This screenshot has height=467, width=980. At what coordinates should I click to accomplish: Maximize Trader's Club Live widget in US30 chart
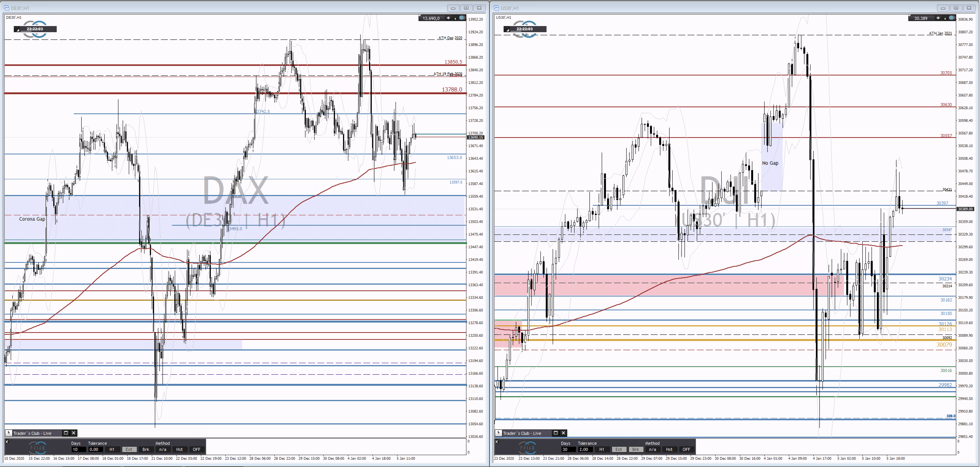[x=555, y=433]
